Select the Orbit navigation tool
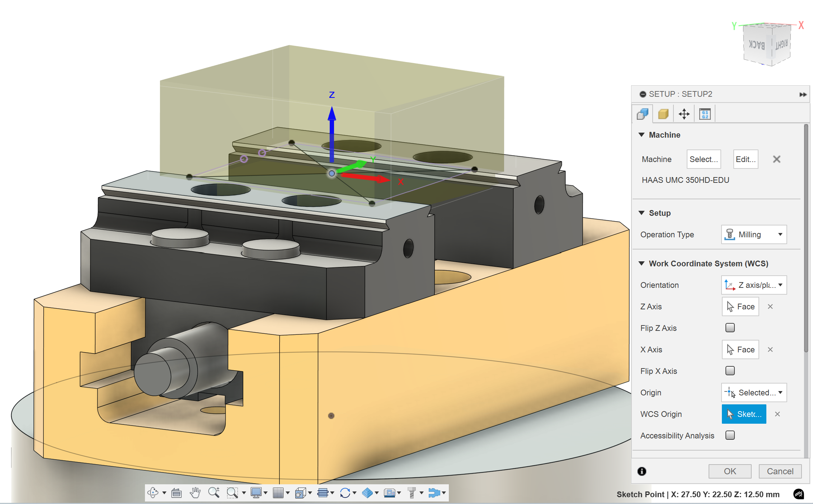The width and height of the screenshot is (813, 504). coord(153,493)
